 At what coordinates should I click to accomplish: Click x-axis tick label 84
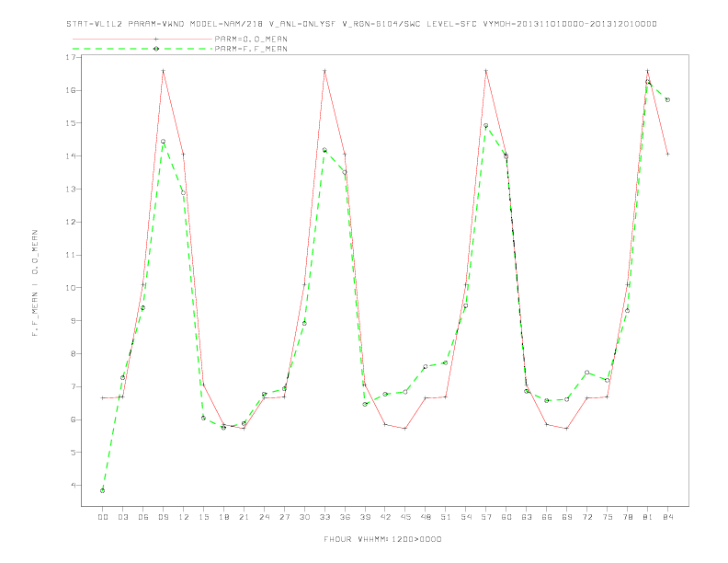(667, 517)
